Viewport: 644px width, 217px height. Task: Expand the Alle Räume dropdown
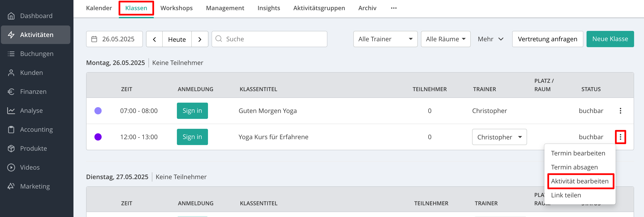[445, 39]
